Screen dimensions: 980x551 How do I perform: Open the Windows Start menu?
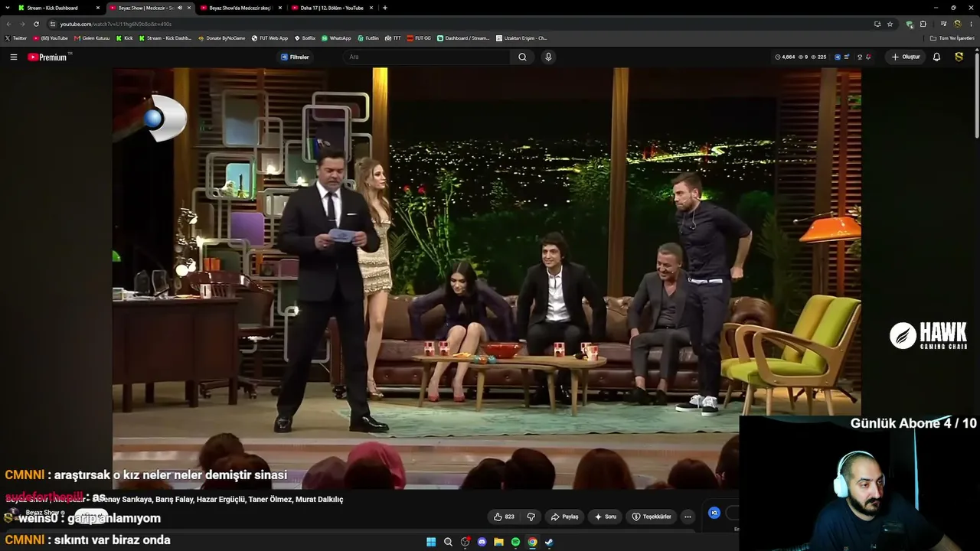click(x=431, y=542)
